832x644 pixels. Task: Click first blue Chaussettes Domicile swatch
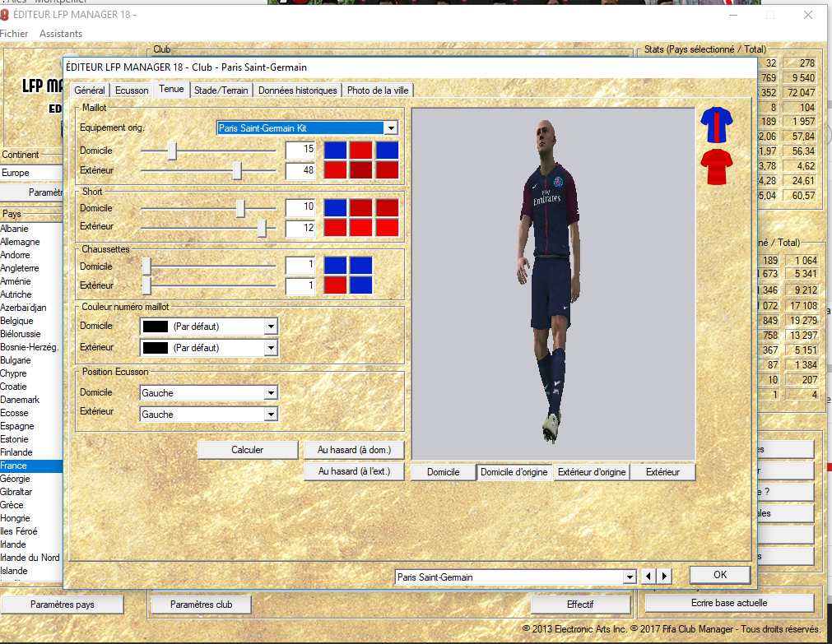(x=335, y=265)
